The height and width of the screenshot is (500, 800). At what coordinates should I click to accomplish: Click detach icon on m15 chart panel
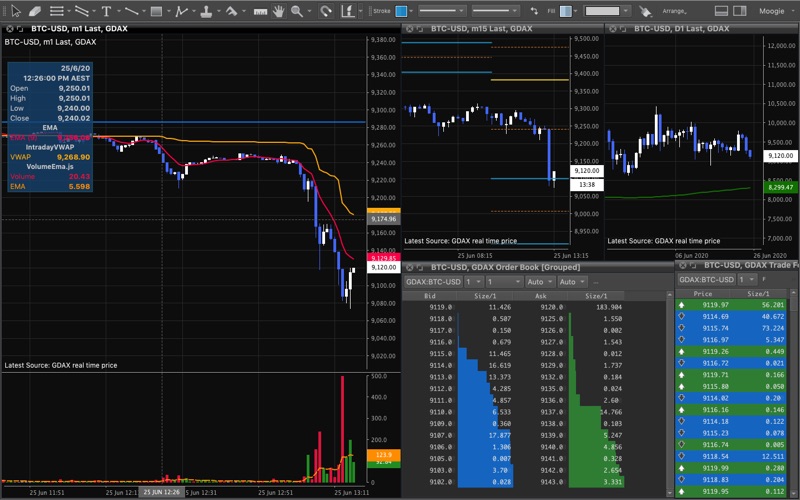pos(420,29)
